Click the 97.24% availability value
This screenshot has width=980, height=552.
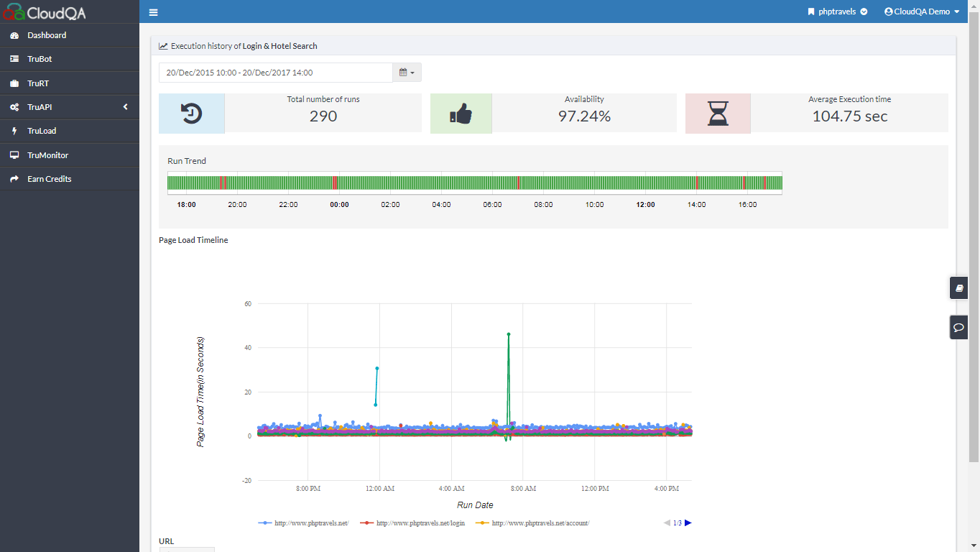click(584, 116)
